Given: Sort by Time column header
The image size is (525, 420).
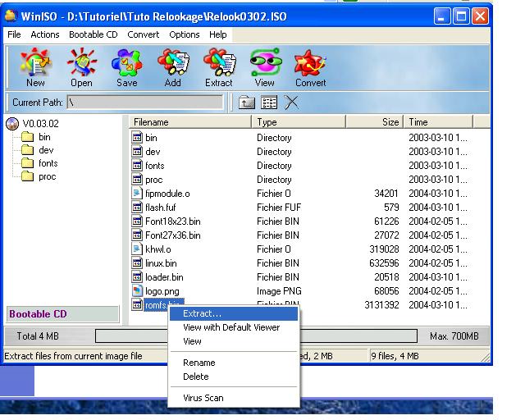Looking at the screenshot, I should tap(438, 122).
